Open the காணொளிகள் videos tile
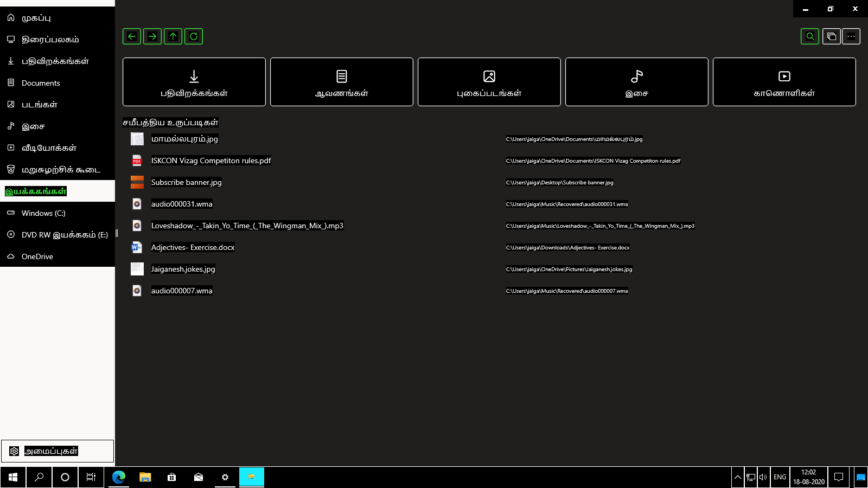The image size is (868, 488). tap(784, 82)
